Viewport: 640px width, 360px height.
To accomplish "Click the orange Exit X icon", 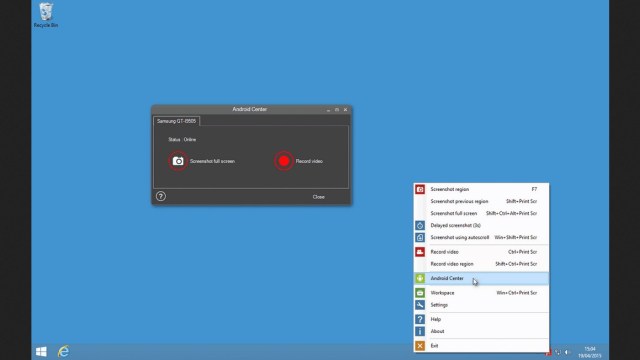I will [x=420, y=346].
